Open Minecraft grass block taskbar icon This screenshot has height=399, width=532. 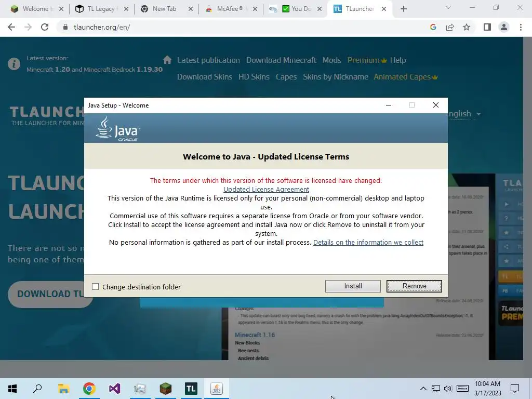click(166, 389)
